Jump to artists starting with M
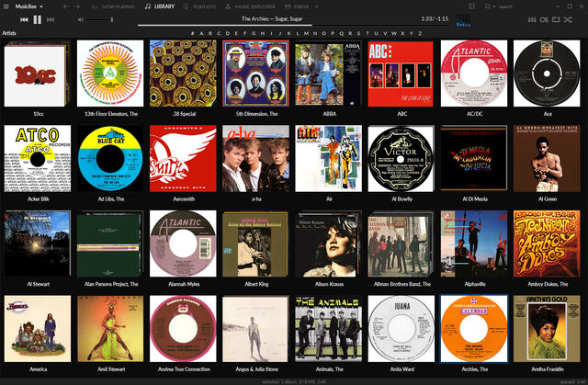 click(306, 33)
